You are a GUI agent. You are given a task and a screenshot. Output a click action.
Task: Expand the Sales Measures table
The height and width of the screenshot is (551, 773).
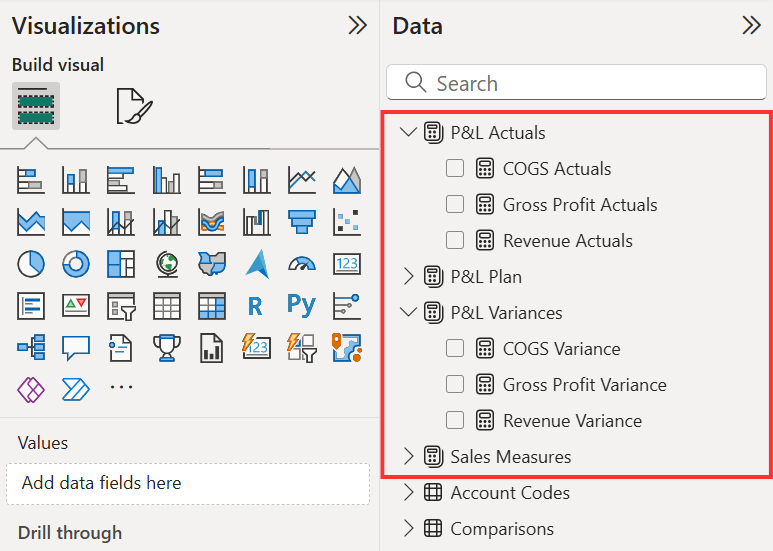[408, 456]
